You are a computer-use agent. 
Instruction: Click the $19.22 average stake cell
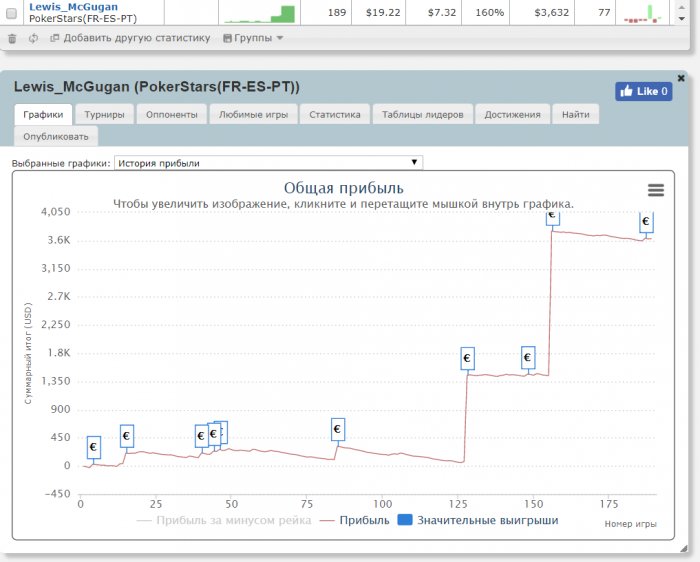click(379, 12)
